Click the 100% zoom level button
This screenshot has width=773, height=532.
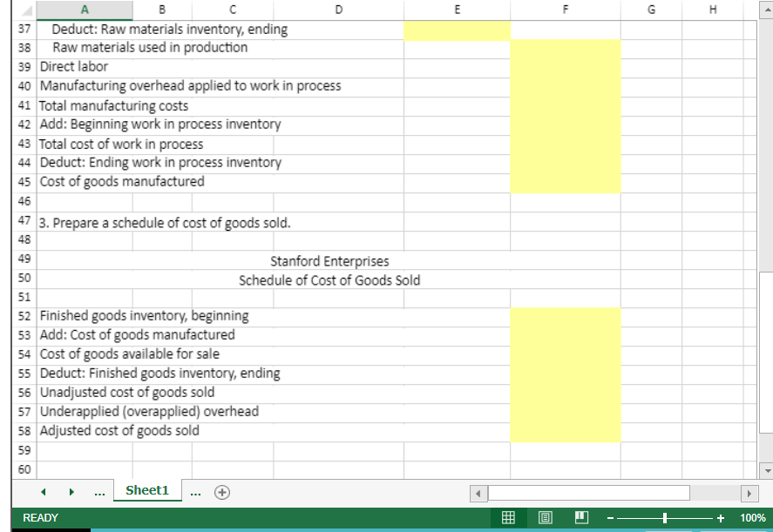pos(751,517)
